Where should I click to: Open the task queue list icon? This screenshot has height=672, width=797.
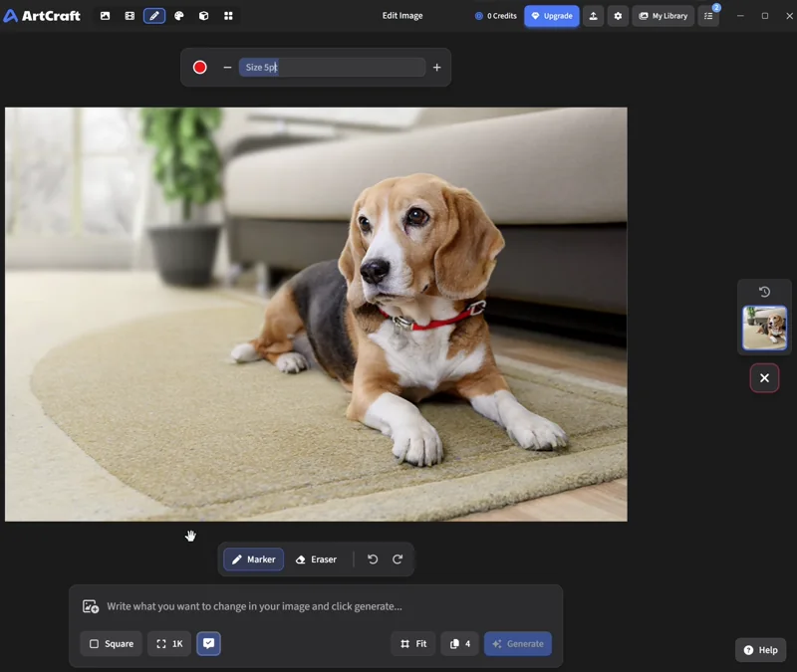[x=708, y=16]
